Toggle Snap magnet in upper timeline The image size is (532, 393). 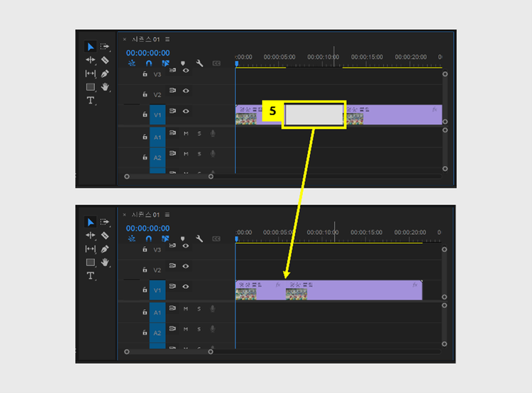(149, 63)
